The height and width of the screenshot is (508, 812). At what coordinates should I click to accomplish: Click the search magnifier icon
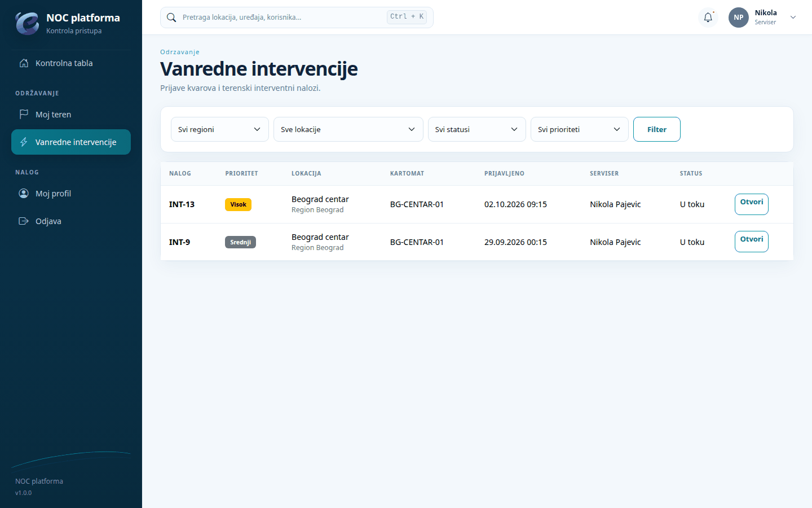pyautogui.click(x=171, y=17)
